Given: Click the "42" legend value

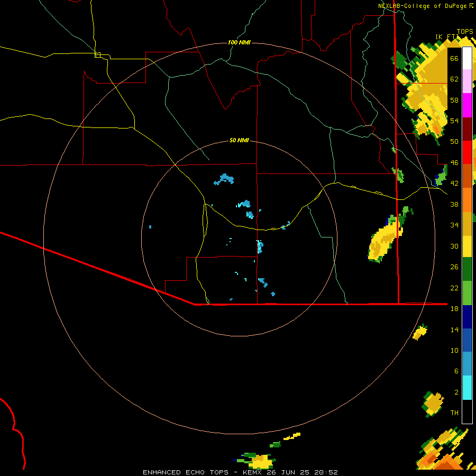Looking at the screenshot, I should click(454, 184).
